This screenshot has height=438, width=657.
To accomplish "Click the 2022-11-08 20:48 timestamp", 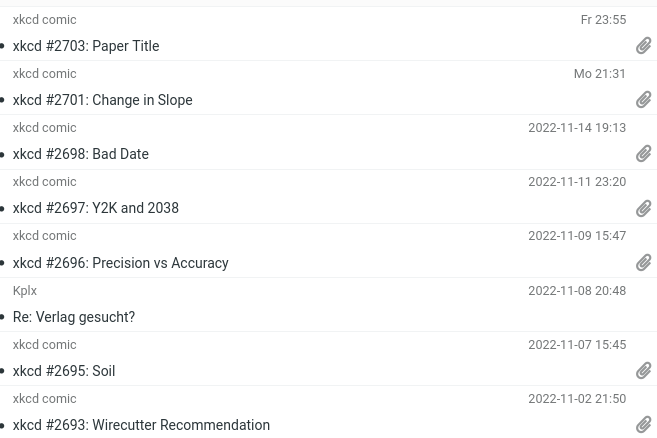I will [577, 291].
